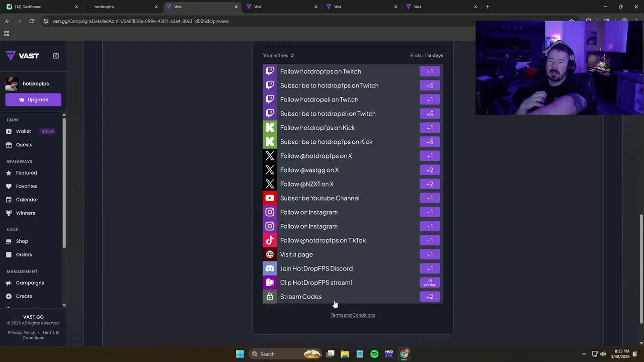Click the Windows Start button

pyautogui.click(x=240, y=354)
